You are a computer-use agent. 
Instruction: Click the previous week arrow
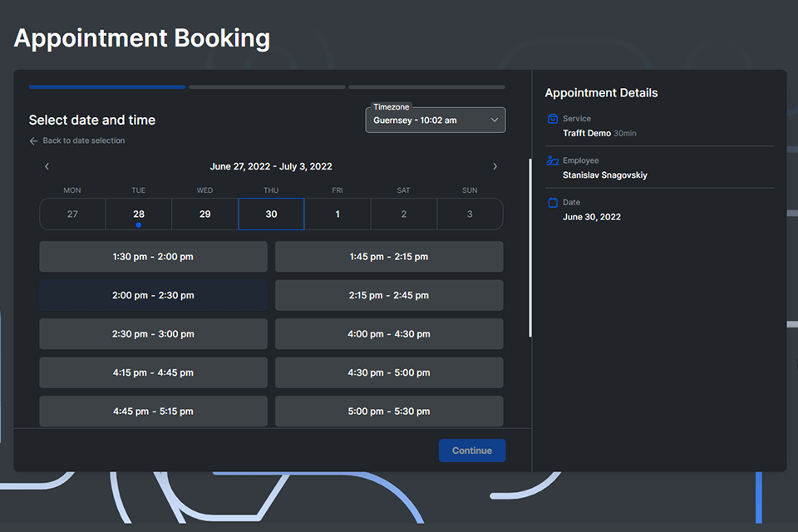pos(47,166)
